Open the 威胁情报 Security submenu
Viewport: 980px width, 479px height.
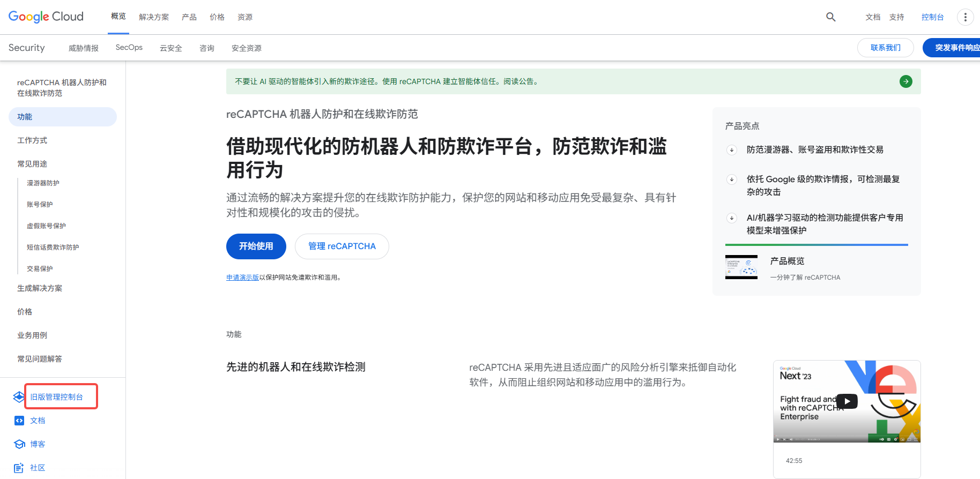click(x=84, y=48)
